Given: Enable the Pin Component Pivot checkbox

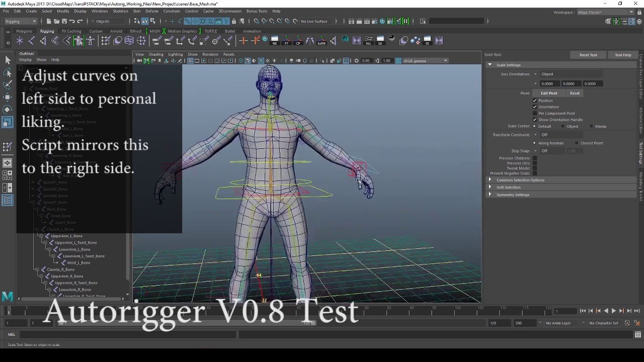Looking at the screenshot, I should pyautogui.click(x=535, y=113).
